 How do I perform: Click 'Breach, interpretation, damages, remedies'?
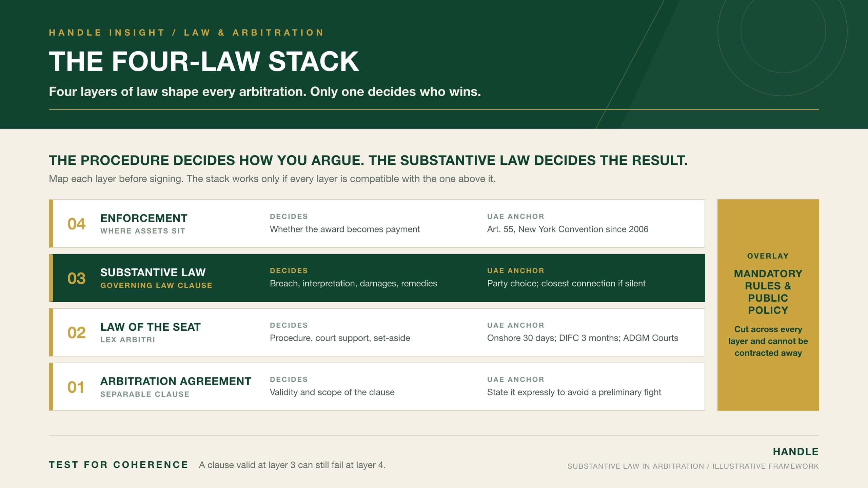click(x=353, y=284)
